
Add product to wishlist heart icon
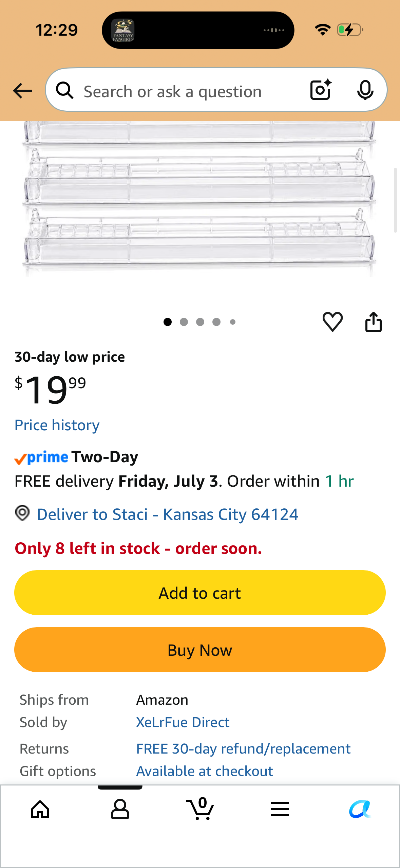332,321
